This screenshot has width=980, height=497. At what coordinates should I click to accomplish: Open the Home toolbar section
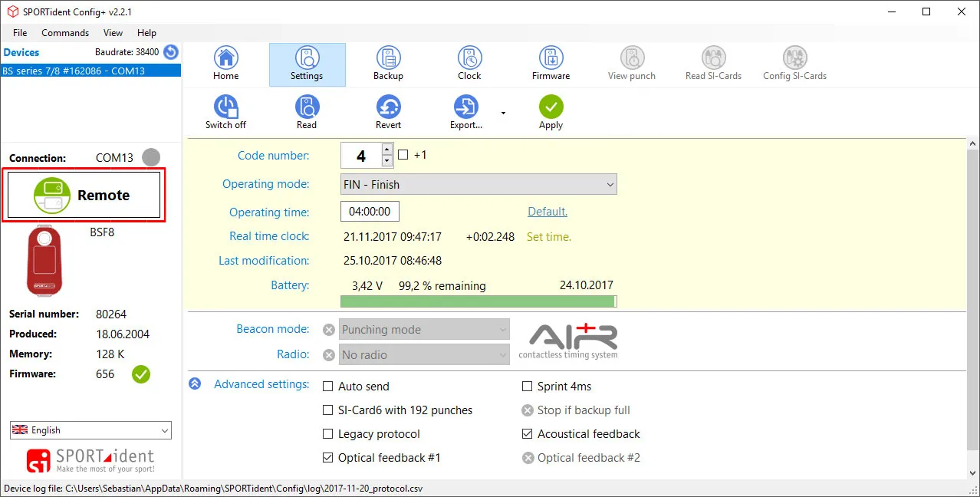coord(225,64)
